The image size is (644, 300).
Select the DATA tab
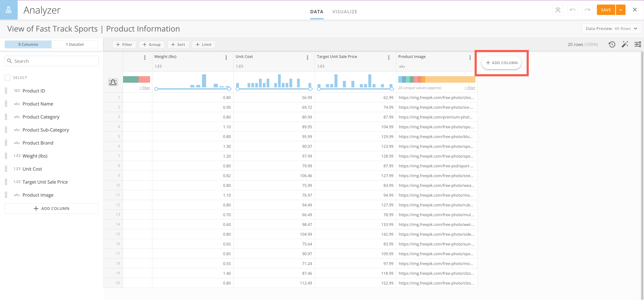coord(317,11)
